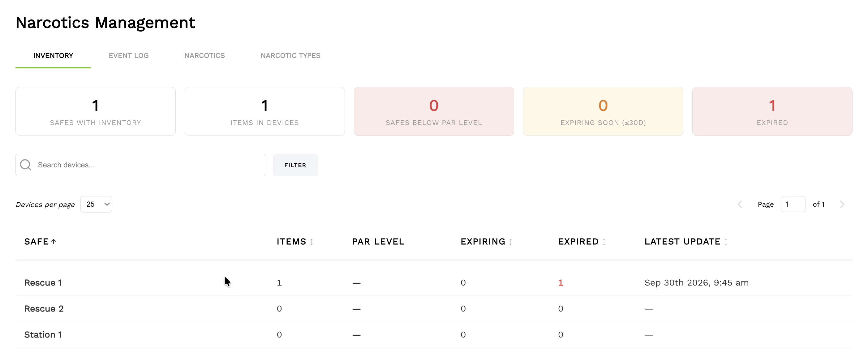868x357 pixels.
Task: Open the Event Log tab
Action: click(x=129, y=56)
